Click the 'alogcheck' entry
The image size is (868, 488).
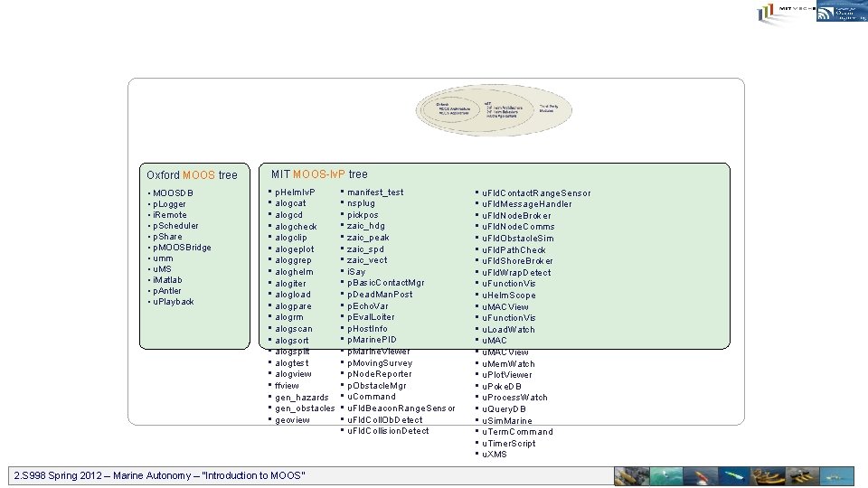click(x=297, y=226)
